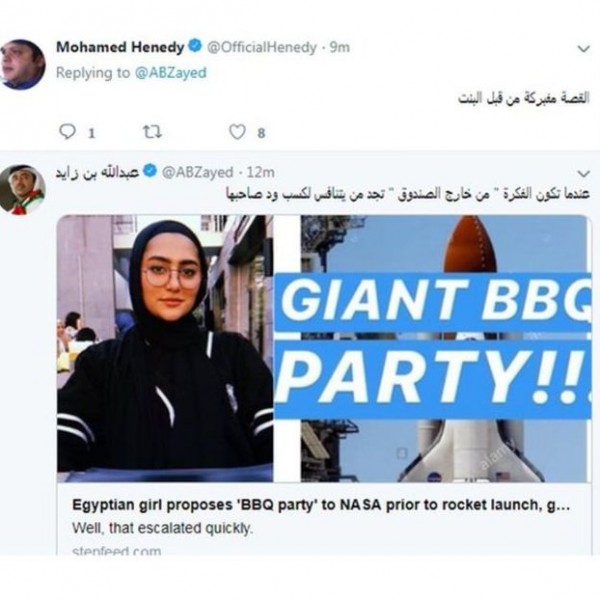This screenshot has height=600, width=600.
Task: Like Mohamed Henedy's tweet with heart icon
Action: (237, 132)
